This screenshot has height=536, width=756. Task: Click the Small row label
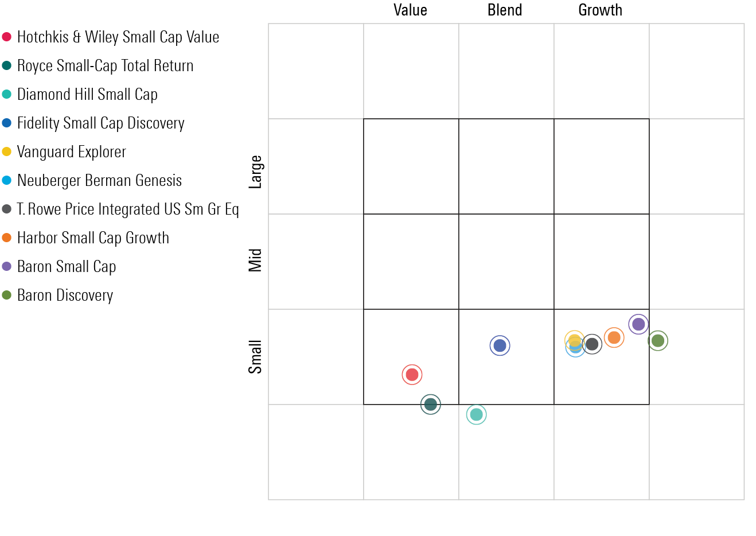pos(255,357)
